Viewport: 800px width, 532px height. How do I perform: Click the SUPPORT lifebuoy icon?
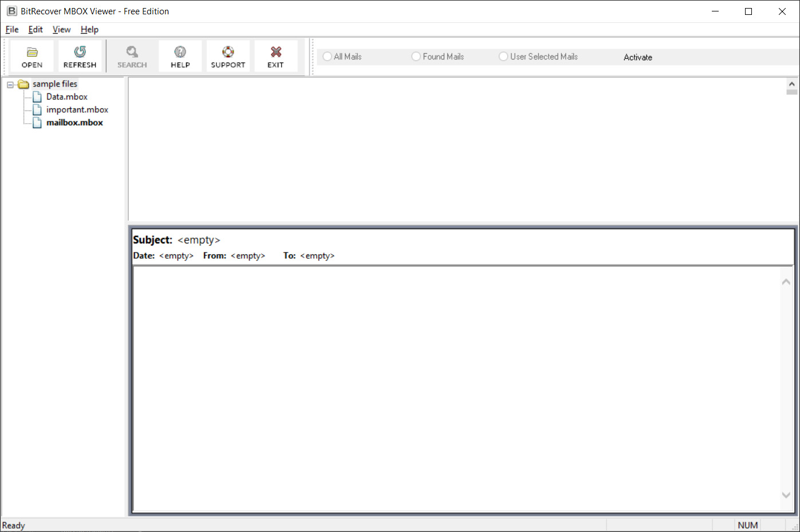tap(228, 52)
